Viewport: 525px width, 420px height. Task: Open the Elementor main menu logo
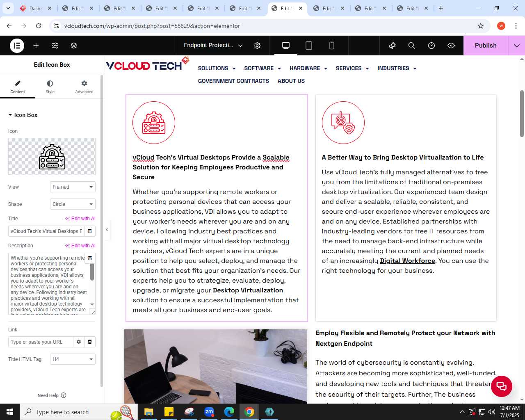(17, 46)
